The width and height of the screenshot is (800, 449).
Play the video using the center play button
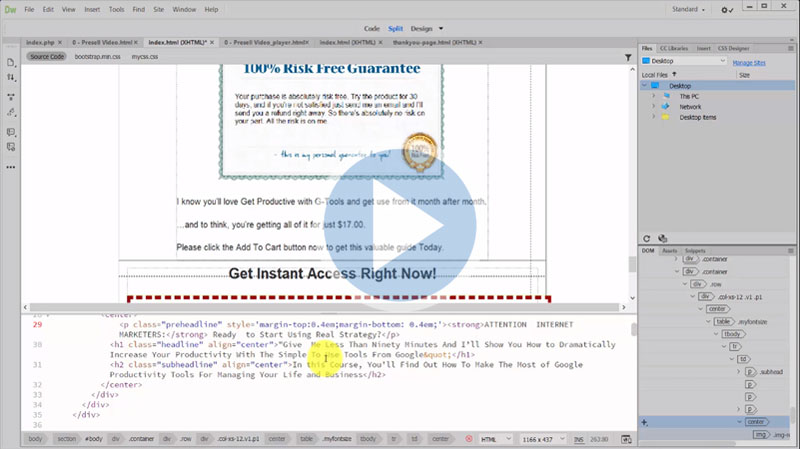tap(399, 226)
